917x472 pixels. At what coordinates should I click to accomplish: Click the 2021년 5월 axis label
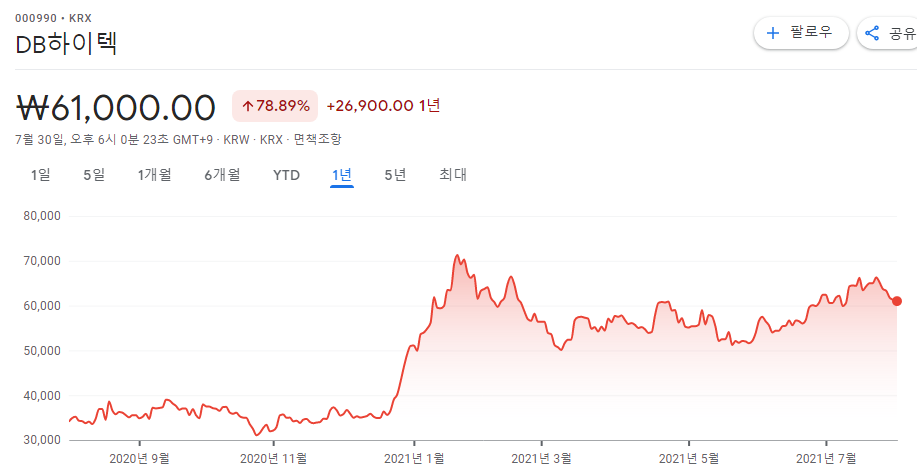(x=688, y=459)
